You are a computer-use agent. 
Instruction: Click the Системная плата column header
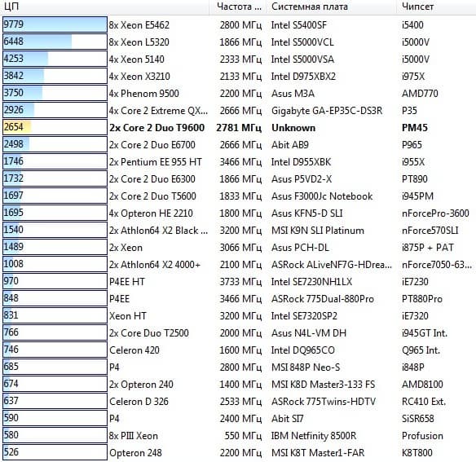click(x=331, y=7)
